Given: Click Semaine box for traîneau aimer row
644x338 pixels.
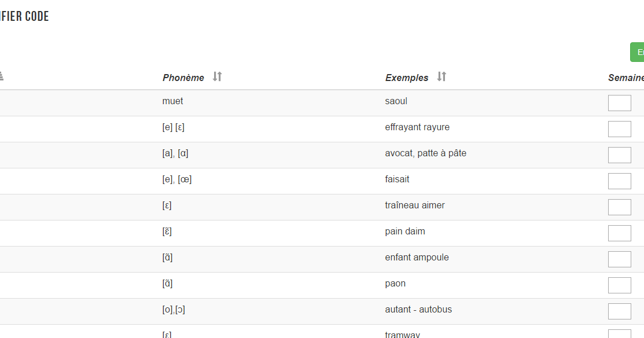Looking at the screenshot, I should pos(619,207).
